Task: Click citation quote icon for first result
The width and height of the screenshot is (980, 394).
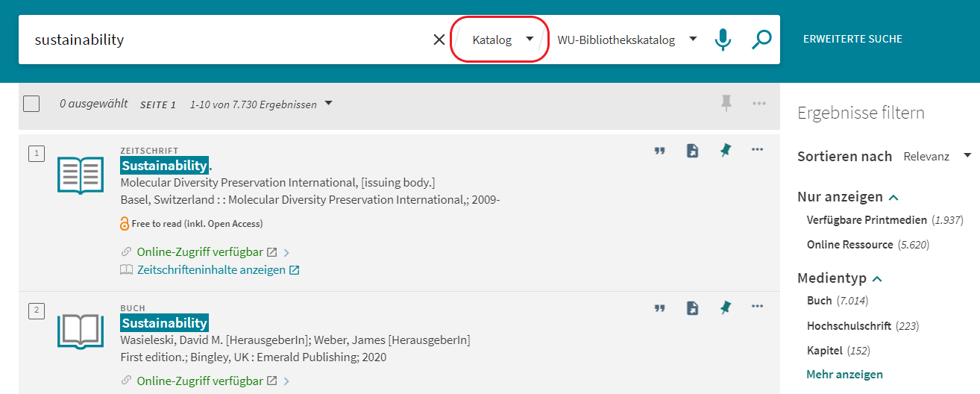Action: [x=659, y=151]
